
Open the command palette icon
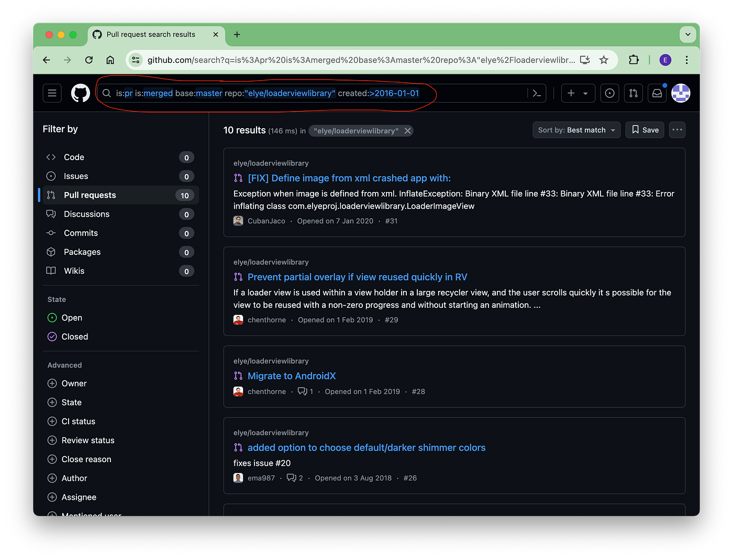tap(537, 93)
